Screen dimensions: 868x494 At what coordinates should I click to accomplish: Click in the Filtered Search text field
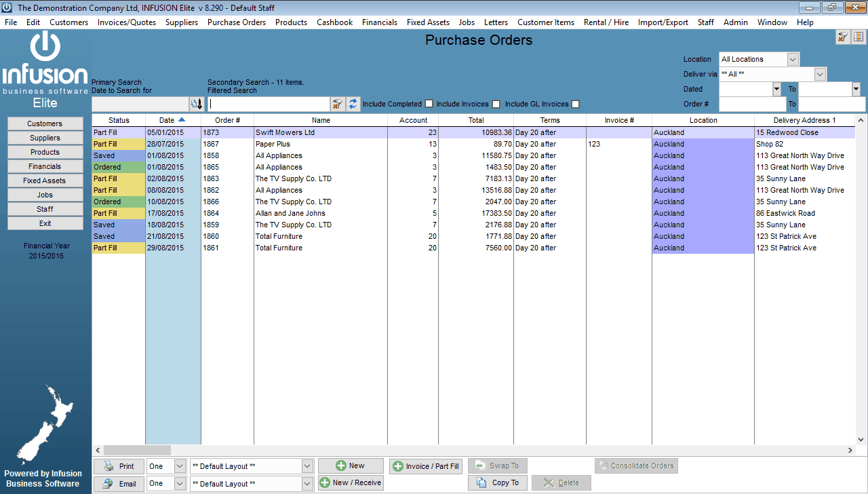269,104
